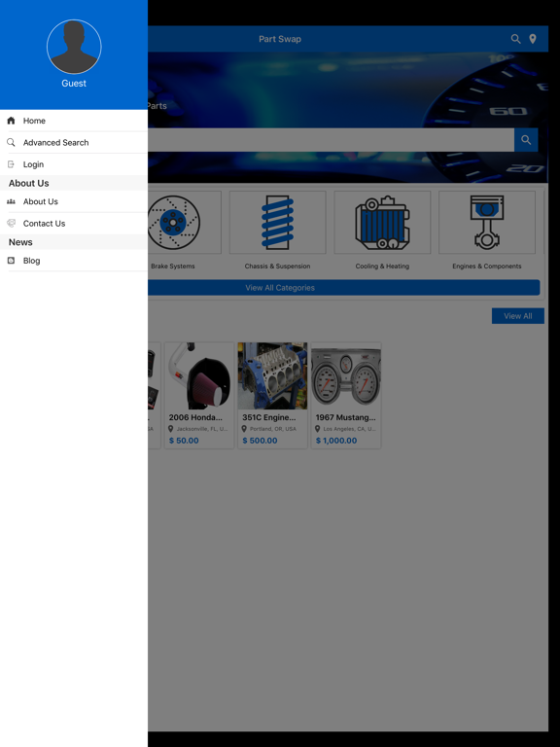This screenshot has width=560, height=747.
Task: Click inside the search input field
Action: point(331,140)
